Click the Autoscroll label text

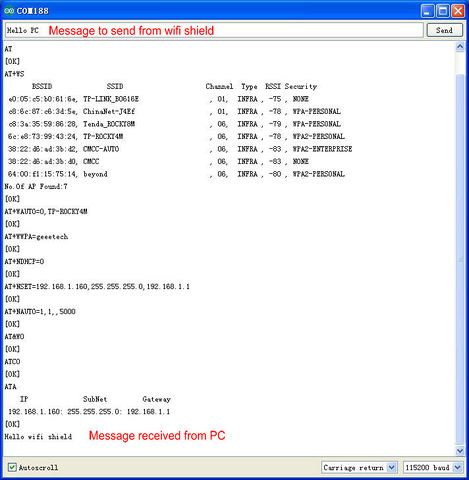click(x=38, y=468)
